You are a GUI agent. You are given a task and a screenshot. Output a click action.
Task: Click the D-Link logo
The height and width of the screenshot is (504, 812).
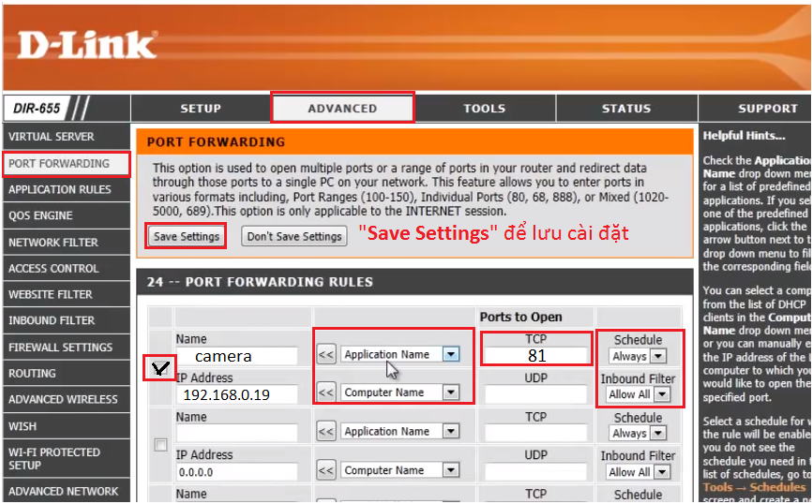pos(86,45)
